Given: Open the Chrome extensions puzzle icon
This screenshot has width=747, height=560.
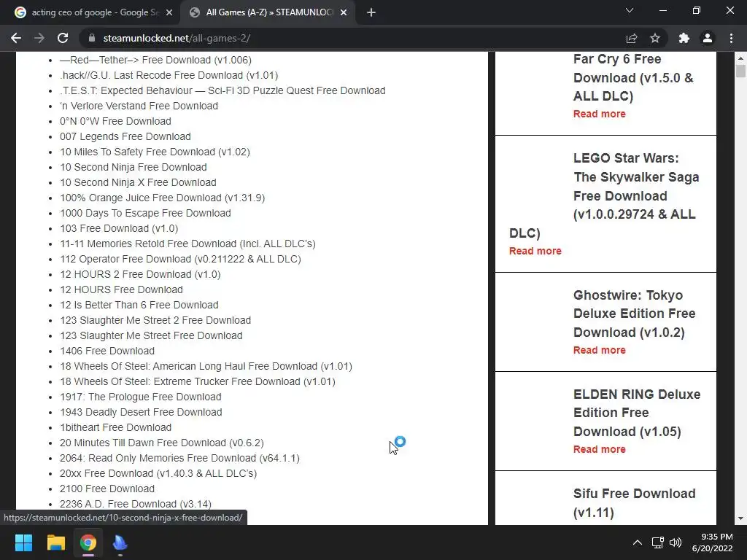Looking at the screenshot, I should pos(684,38).
